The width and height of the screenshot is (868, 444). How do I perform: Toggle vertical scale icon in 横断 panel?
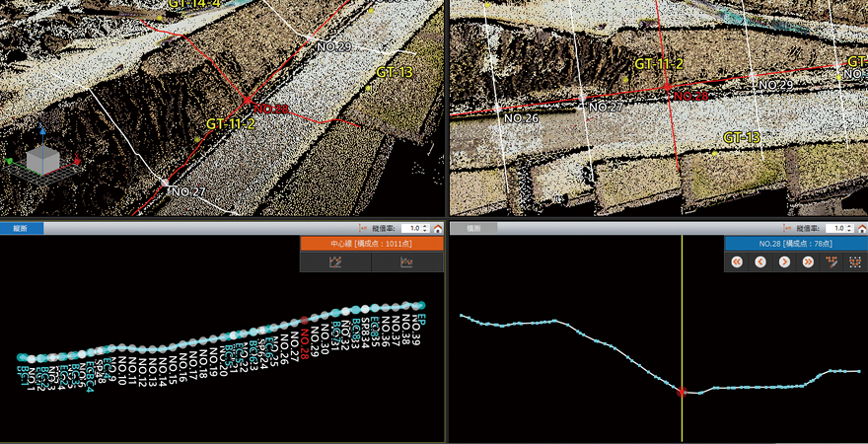pos(786,228)
